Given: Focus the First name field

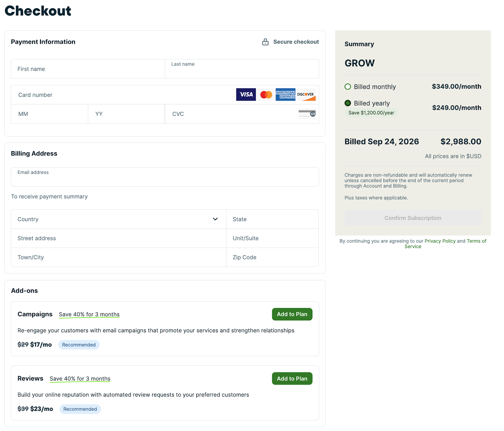Looking at the screenshot, I should point(88,69).
